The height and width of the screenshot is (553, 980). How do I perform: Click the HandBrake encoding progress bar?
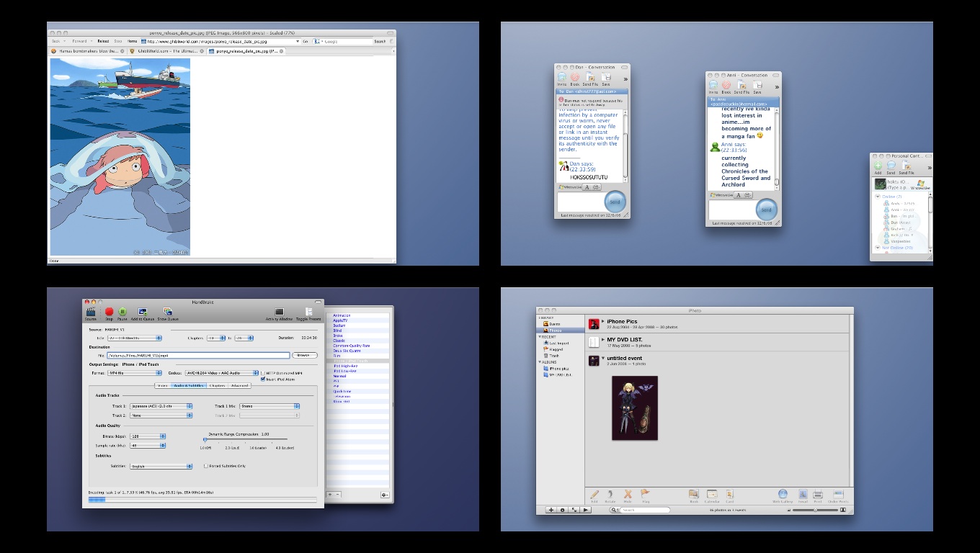click(202, 499)
